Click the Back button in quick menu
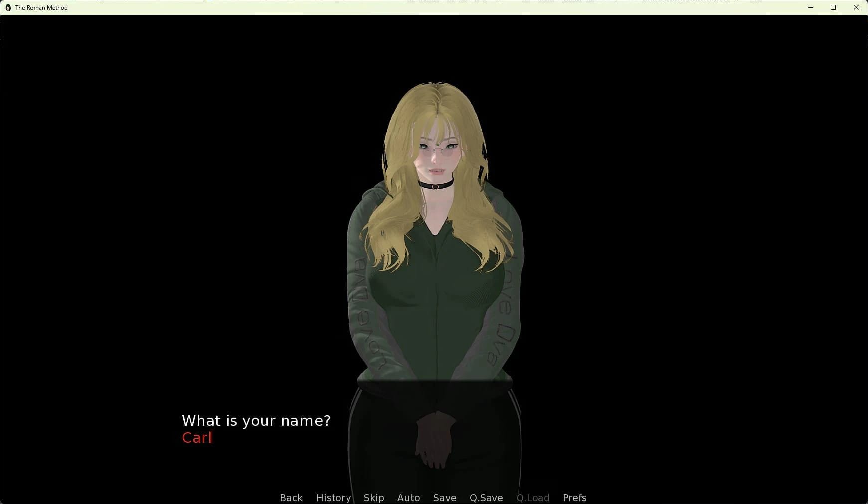 (x=291, y=498)
